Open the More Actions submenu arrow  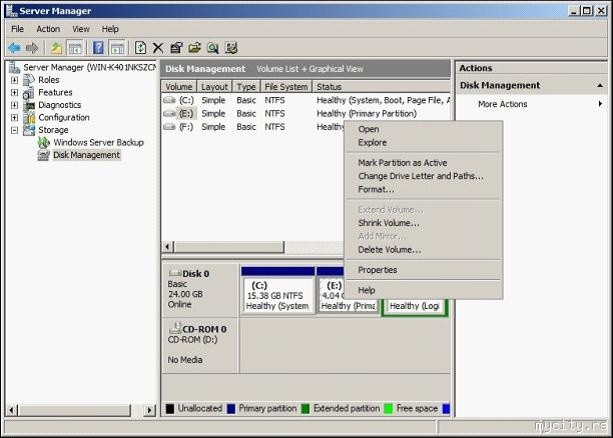[600, 104]
